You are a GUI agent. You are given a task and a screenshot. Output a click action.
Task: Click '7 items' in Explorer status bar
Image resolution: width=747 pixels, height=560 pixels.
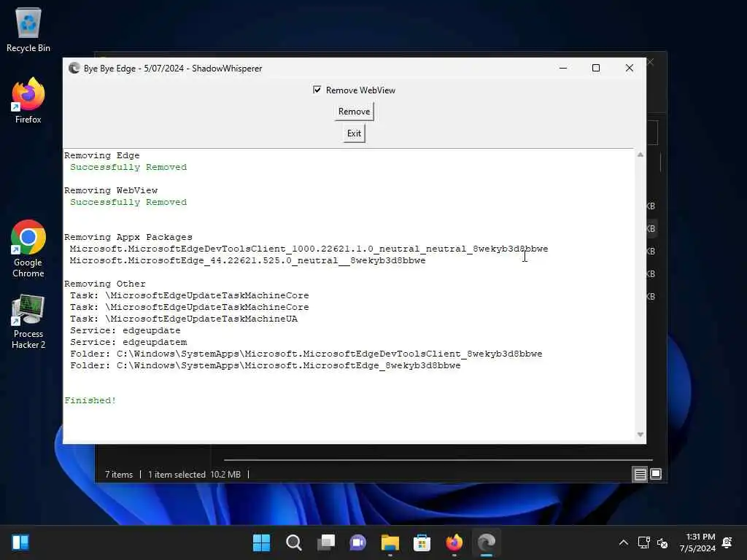tap(119, 474)
